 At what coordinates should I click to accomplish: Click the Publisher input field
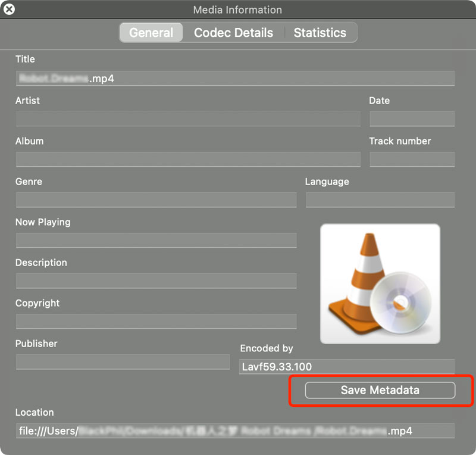123,361
